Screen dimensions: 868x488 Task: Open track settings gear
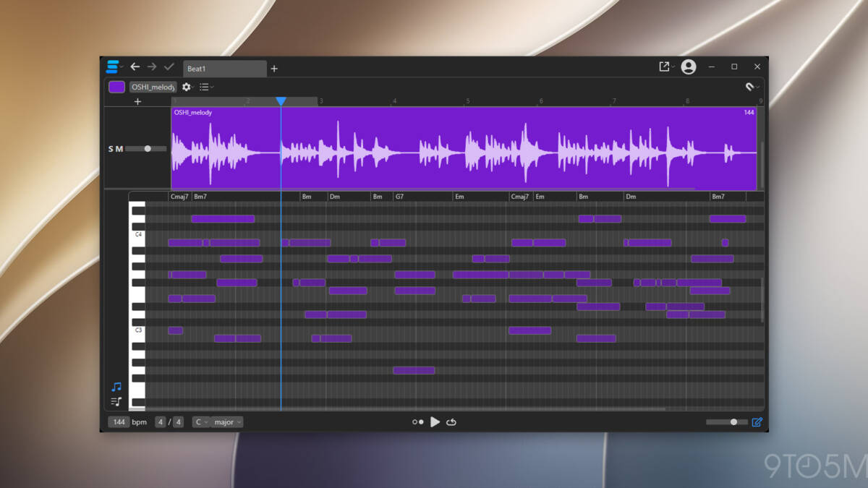[187, 87]
